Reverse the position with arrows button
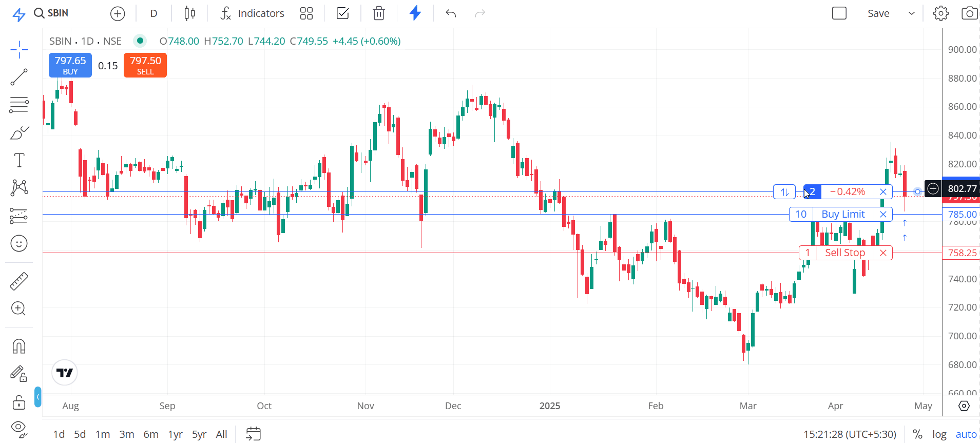The height and width of the screenshot is (443, 980). pos(784,191)
